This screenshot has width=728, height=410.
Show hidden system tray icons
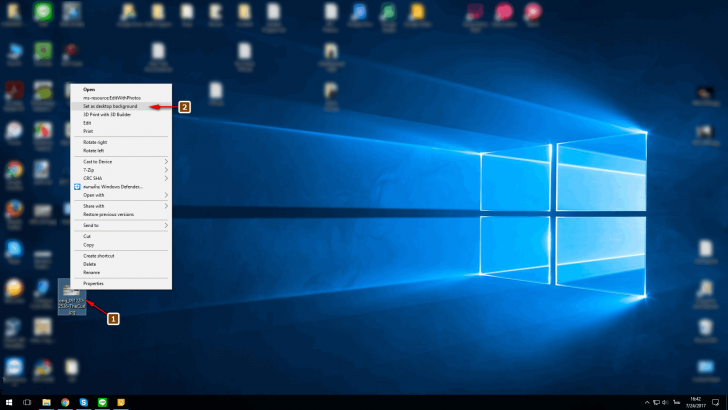coord(647,403)
